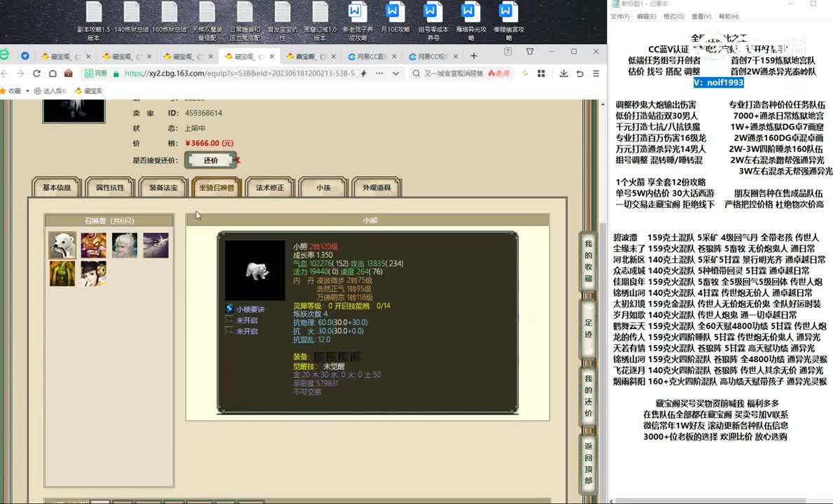
Task: Click the 返回顶部 side button
Action: tap(588, 463)
